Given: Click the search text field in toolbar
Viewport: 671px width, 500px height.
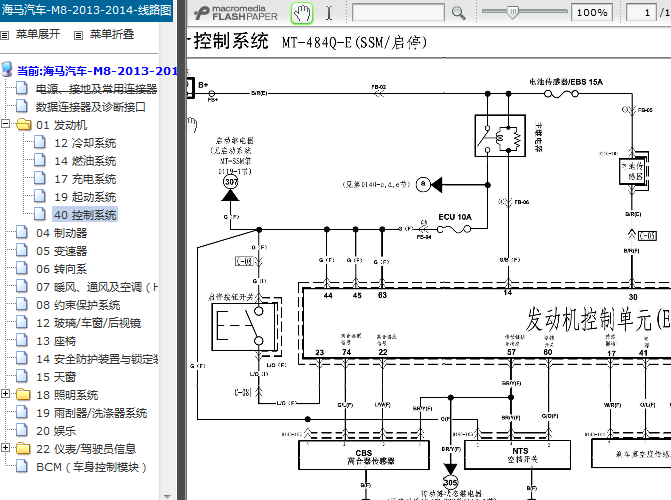Looking at the screenshot, I should click(398, 12).
